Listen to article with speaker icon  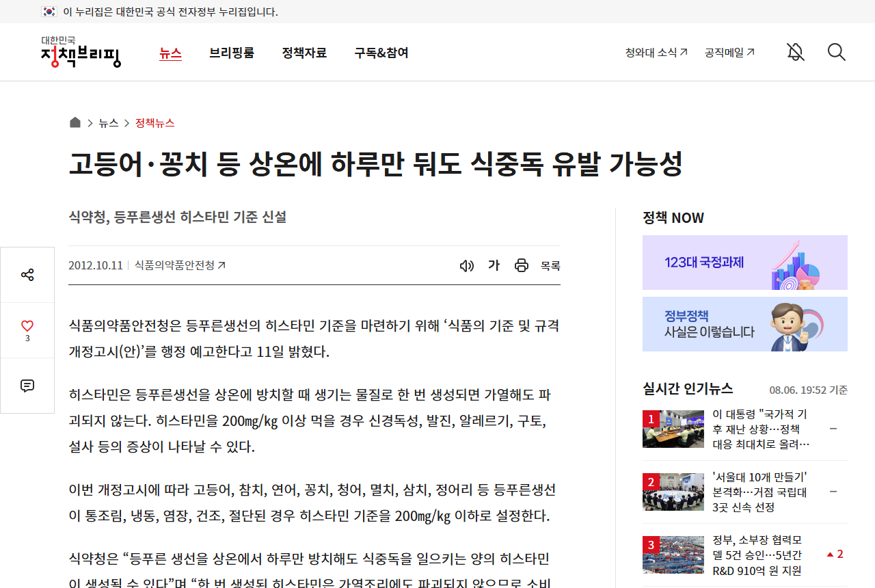(x=467, y=265)
